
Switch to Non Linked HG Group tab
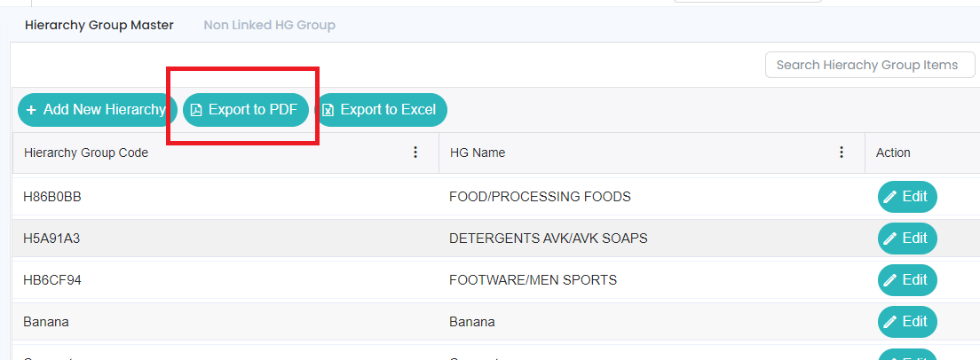(x=269, y=25)
